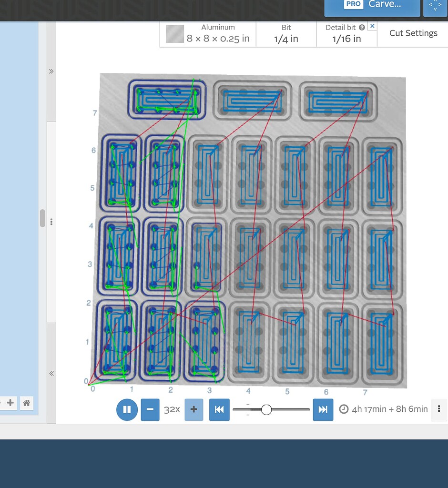
Task: Open the Cut Settings tab
Action: pos(413,33)
